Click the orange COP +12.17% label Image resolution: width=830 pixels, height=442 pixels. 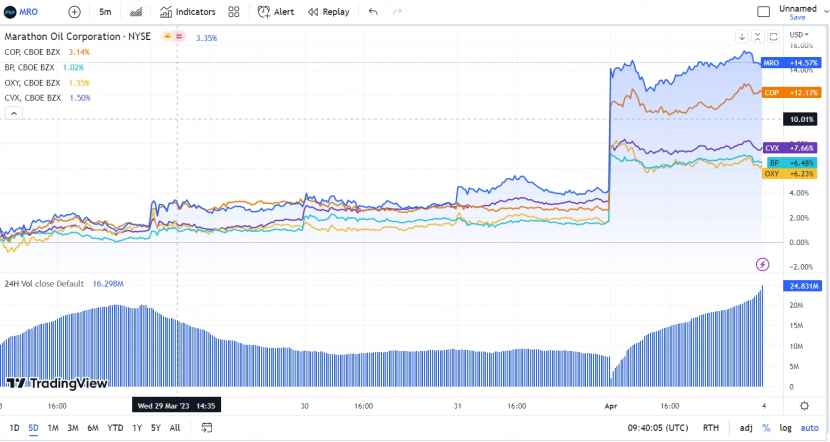coord(791,93)
